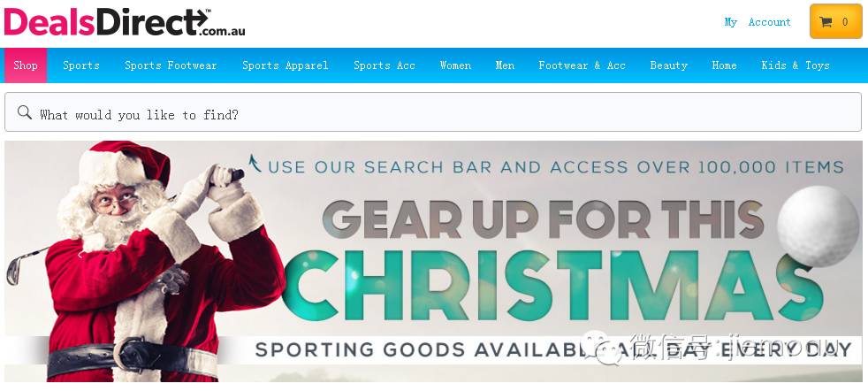This screenshot has height=391, width=868.
Task: Open Kids & Toys category
Action: (x=795, y=65)
